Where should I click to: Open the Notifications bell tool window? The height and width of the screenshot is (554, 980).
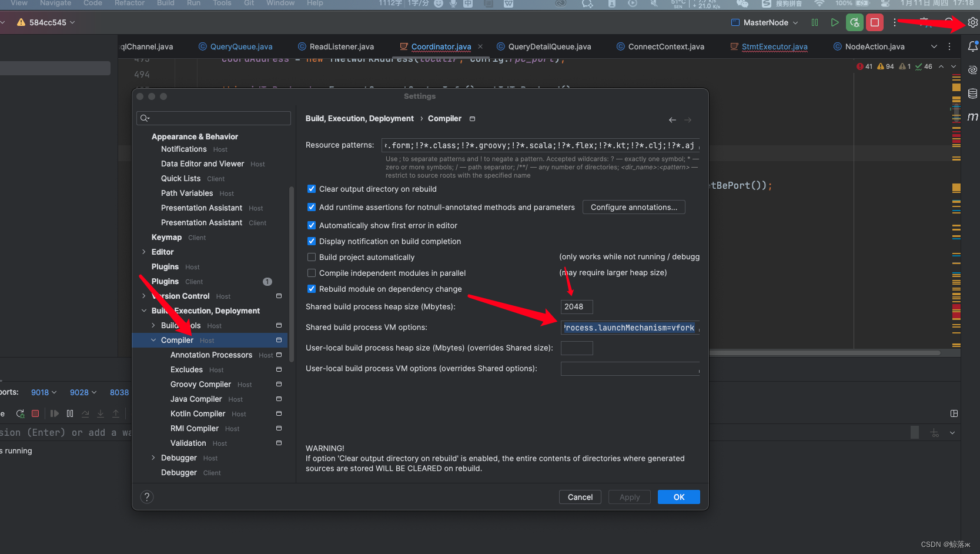(972, 46)
